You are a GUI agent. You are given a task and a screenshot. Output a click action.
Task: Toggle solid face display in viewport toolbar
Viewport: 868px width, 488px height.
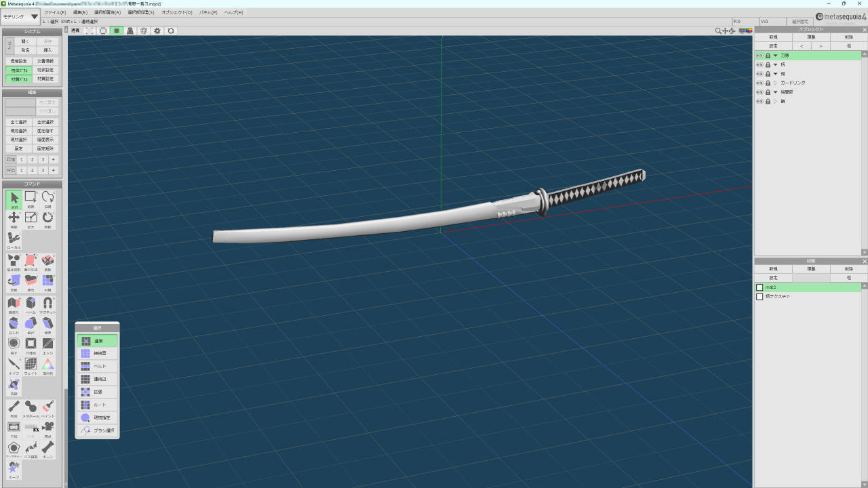(117, 30)
